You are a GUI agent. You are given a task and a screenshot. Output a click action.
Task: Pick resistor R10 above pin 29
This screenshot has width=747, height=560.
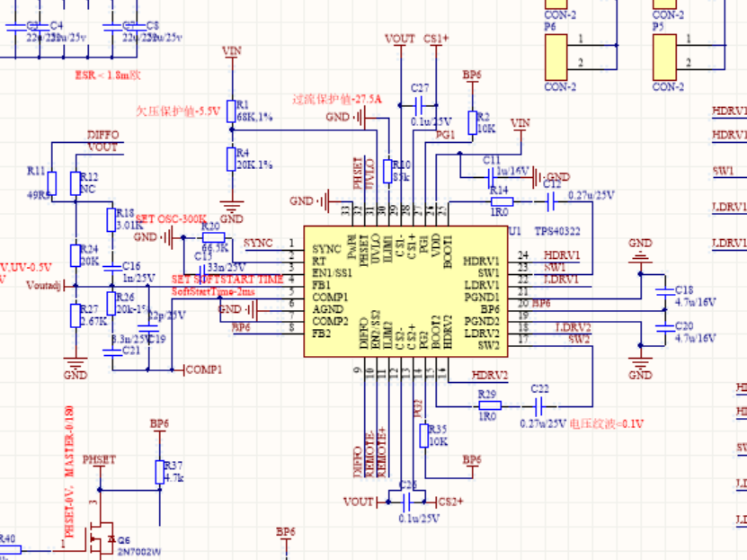click(x=388, y=172)
